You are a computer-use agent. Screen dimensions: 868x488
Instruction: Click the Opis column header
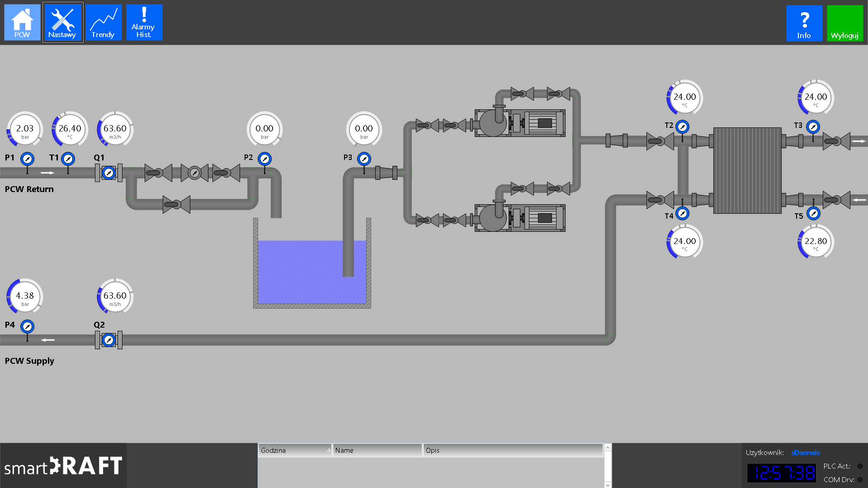tap(513, 450)
